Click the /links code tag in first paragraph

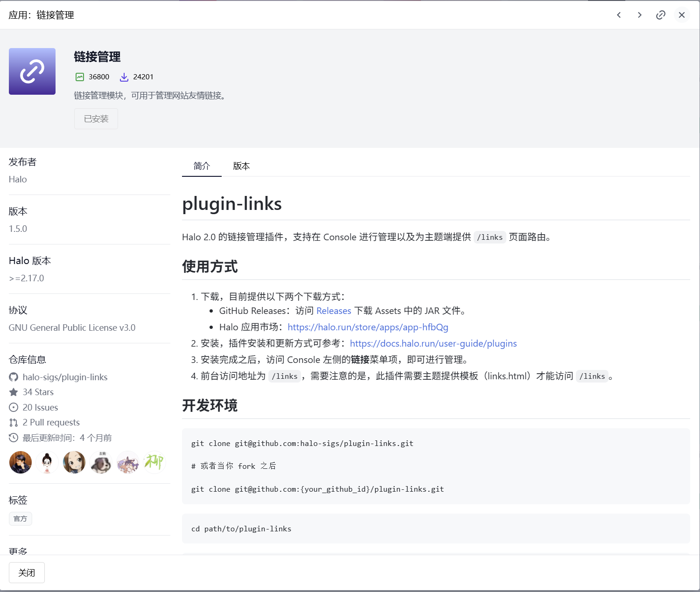pos(490,237)
